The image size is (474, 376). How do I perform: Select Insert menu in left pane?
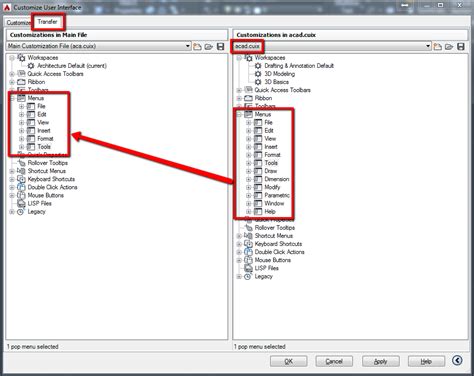[x=44, y=131]
